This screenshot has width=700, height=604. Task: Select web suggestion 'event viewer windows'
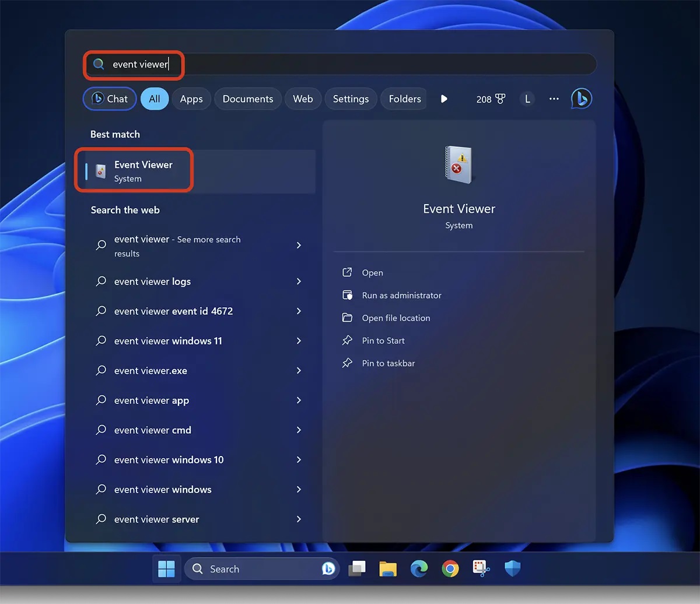tap(200, 490)
